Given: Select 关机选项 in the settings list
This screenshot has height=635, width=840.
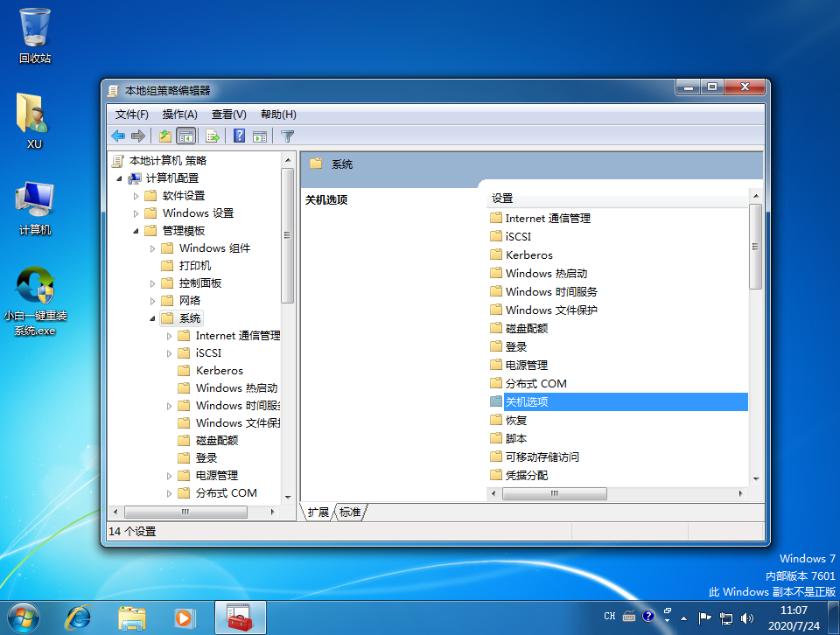Looking at the screenshot, I should [619, 402].
